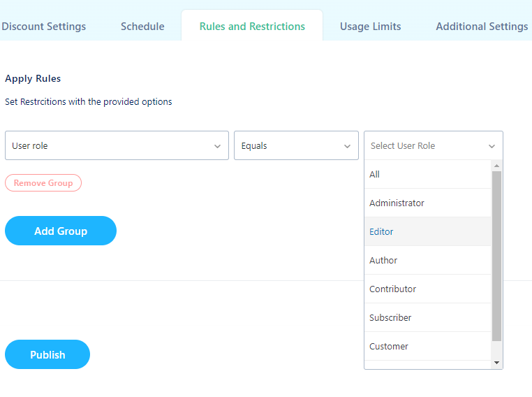Switch to the Schedule tab
The width and height of the screenshot is (532, 397).
click(x=142, y=26)
